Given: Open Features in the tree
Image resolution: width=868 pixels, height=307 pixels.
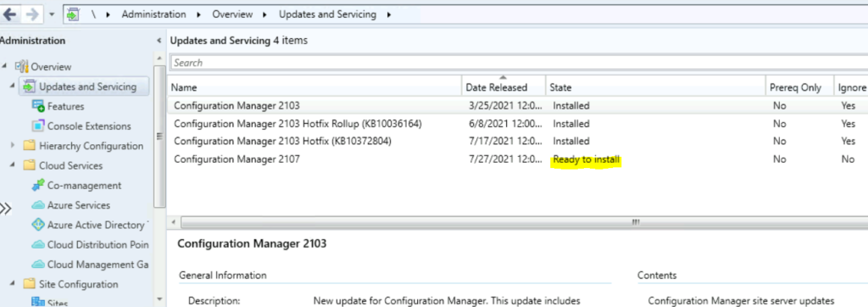Looking at the screenshot, I should (65, 106).
